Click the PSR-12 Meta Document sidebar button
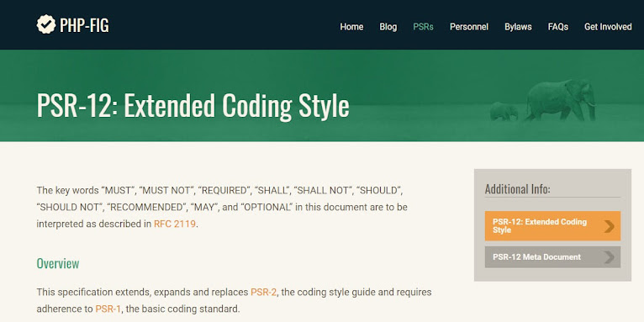Viewport: 644px width, 322px height. pos(552,257)
